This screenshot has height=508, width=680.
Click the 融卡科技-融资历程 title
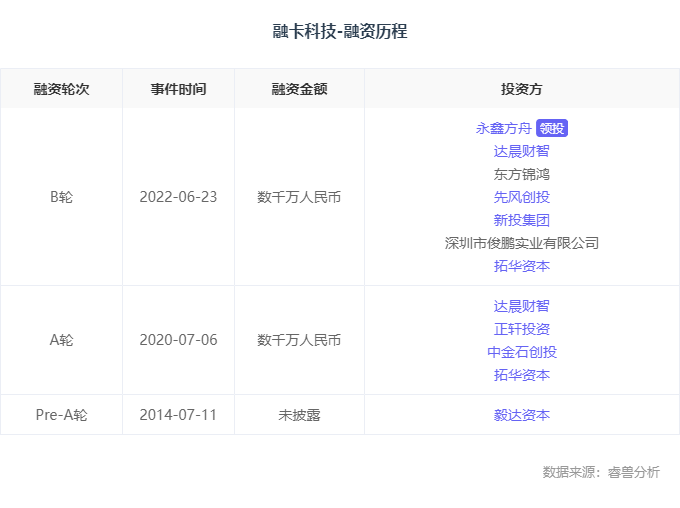pos(340,31)
